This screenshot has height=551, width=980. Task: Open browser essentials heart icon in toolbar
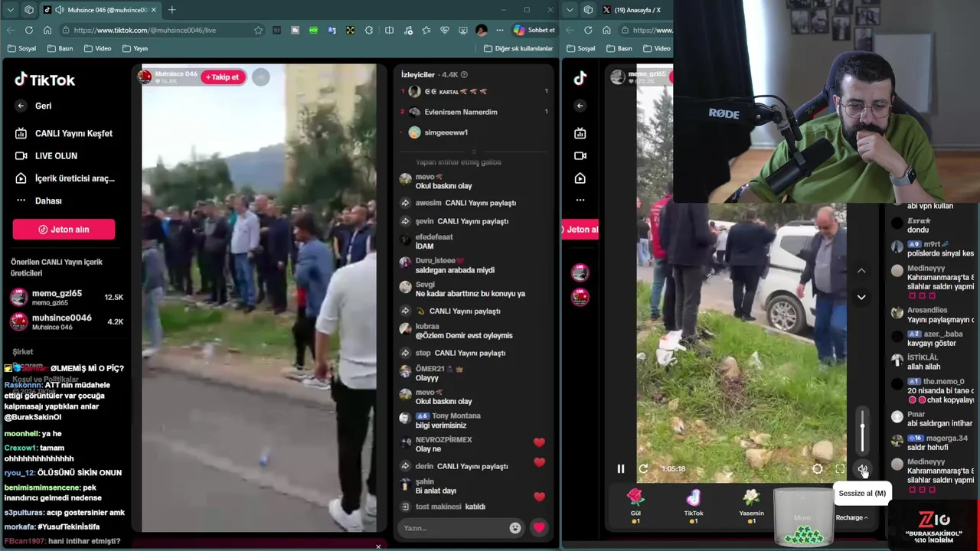tap(445, 30)
